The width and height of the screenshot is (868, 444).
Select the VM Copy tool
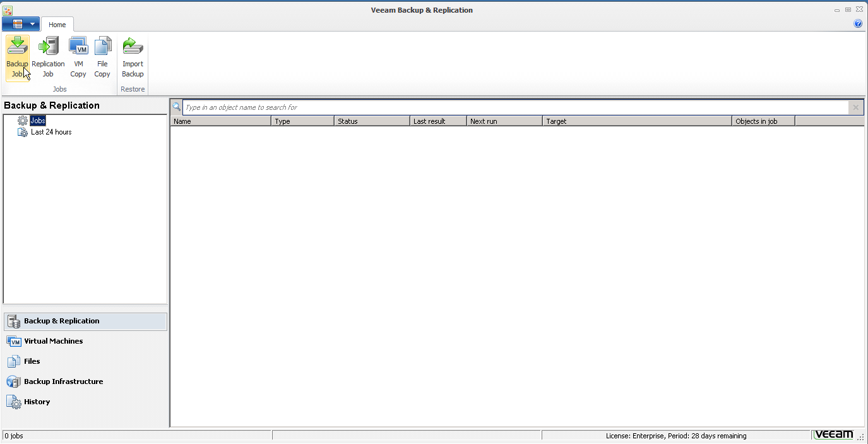pyautogui.click(x=78, y=57)
